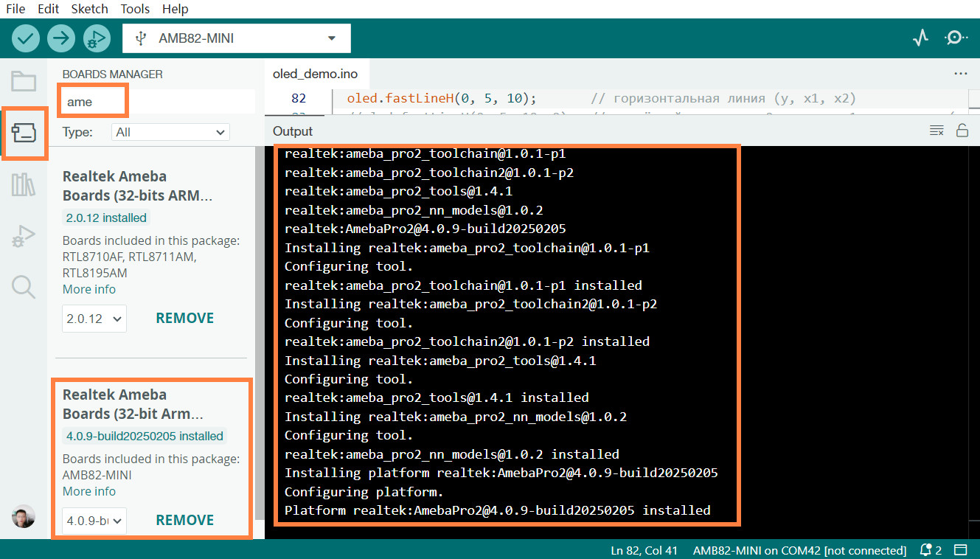Viewport: 980px width, 559px height.
Task: Open the Serial Plotter icon
Action: [x=920, y=38]
